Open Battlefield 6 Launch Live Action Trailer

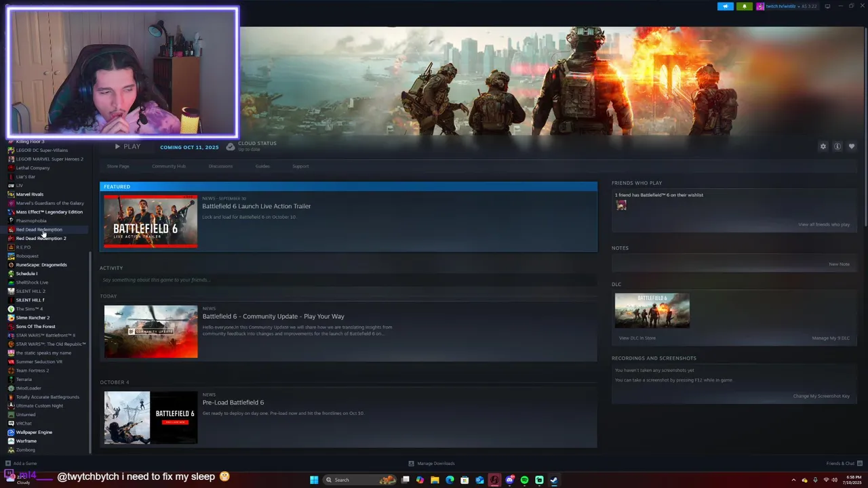[256, 206]
